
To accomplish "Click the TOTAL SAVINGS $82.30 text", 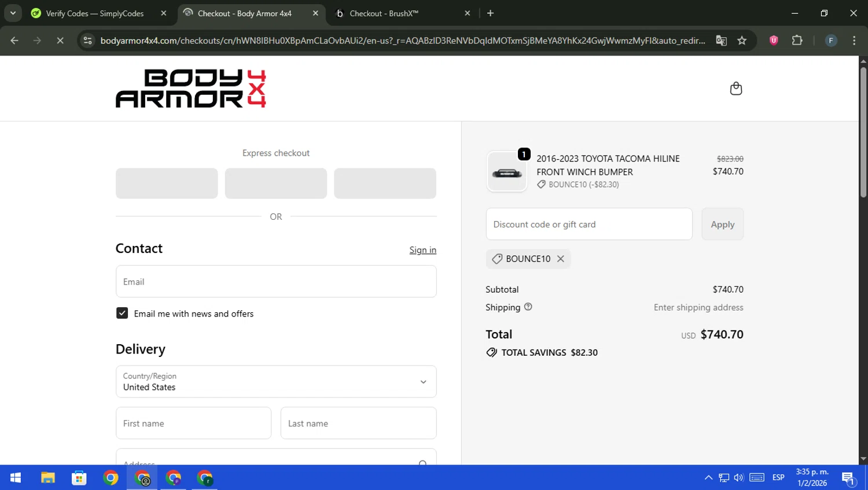I will coord(549,352).
